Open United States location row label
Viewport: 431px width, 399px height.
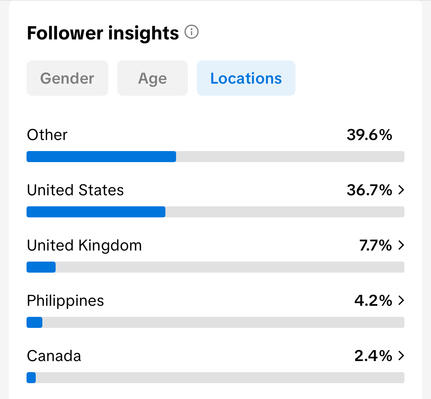[75, 190]
